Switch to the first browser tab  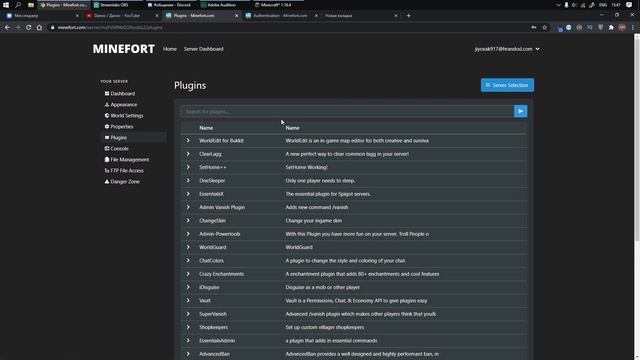[42, 16]
